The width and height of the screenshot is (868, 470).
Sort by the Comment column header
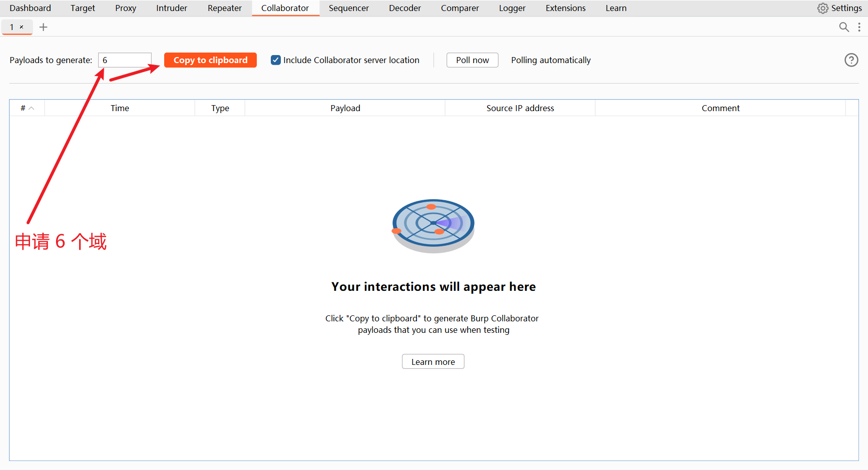720,108
